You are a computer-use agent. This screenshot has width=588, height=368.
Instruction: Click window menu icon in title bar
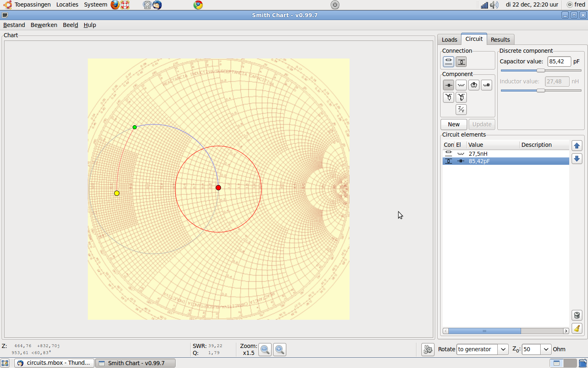[x=5, y=15]
